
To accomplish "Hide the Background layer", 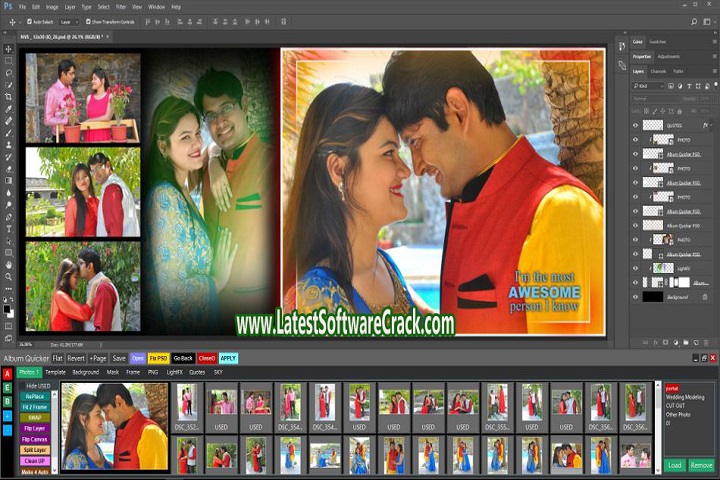I will tap(636, 297).
